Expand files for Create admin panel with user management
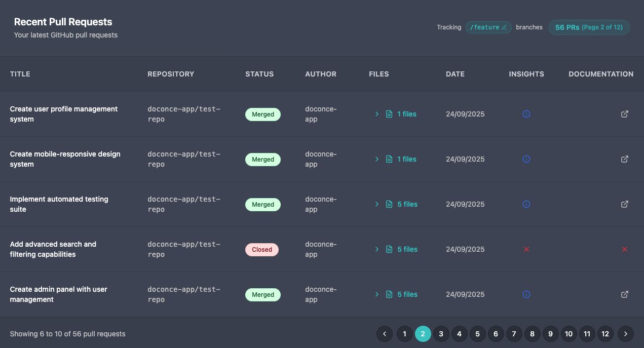The image size is (644, 348). (x=377, y=294)
